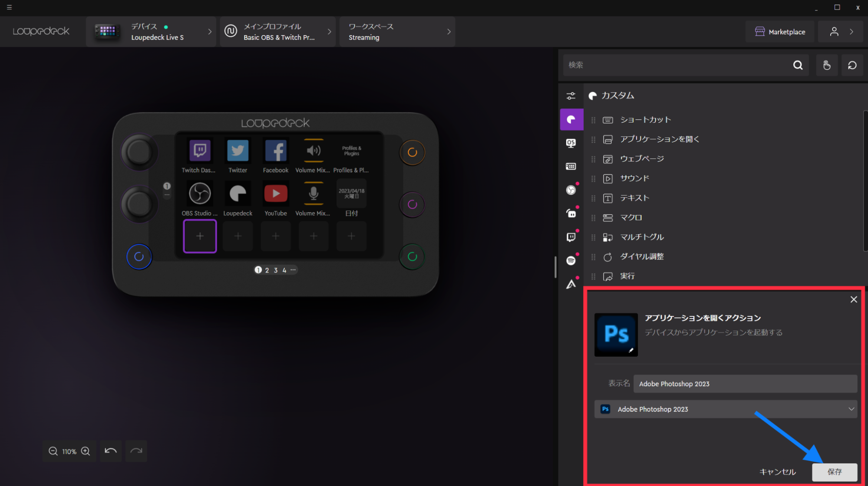Click the Profiles & Plugins device button

click(x=351, y=151)
